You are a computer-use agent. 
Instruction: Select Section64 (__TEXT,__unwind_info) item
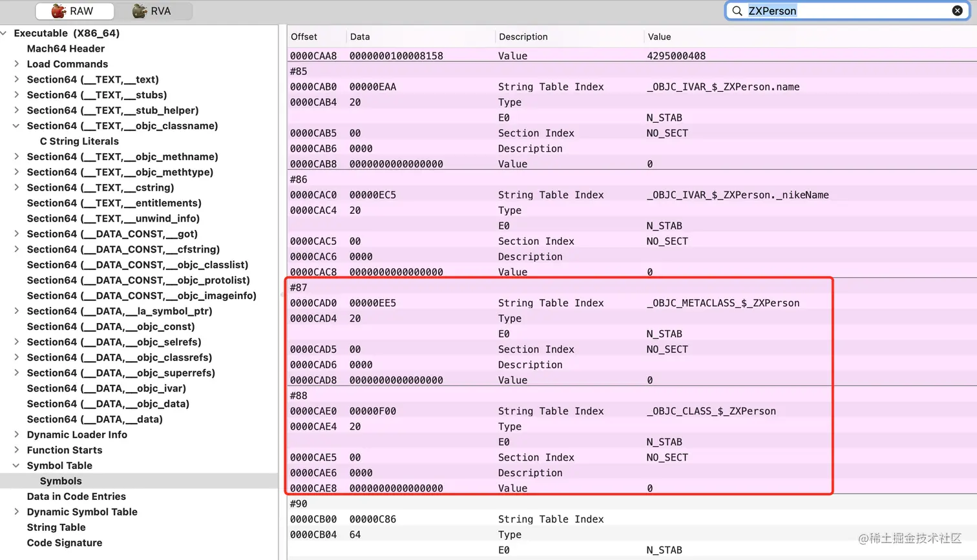tap(113, 219)
